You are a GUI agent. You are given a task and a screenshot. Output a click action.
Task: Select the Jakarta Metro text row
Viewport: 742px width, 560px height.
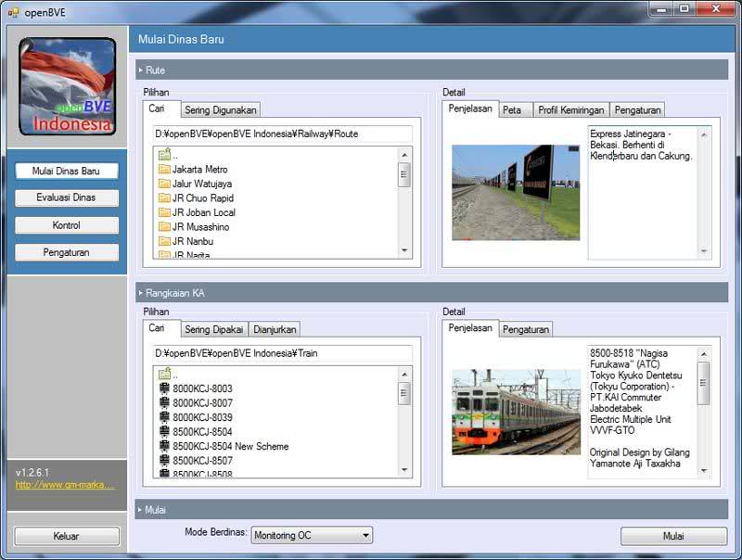click(x=199, y=170)
